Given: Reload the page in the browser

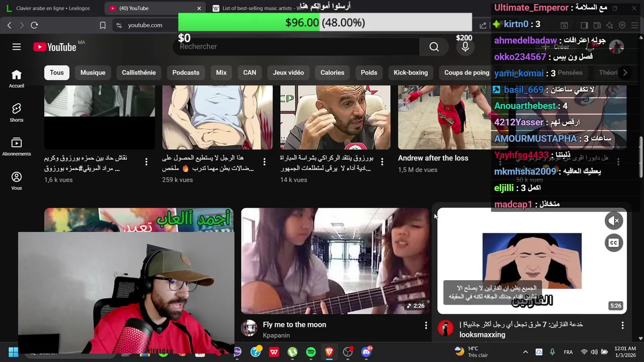Looking at the screenshot, I should 34,25.
